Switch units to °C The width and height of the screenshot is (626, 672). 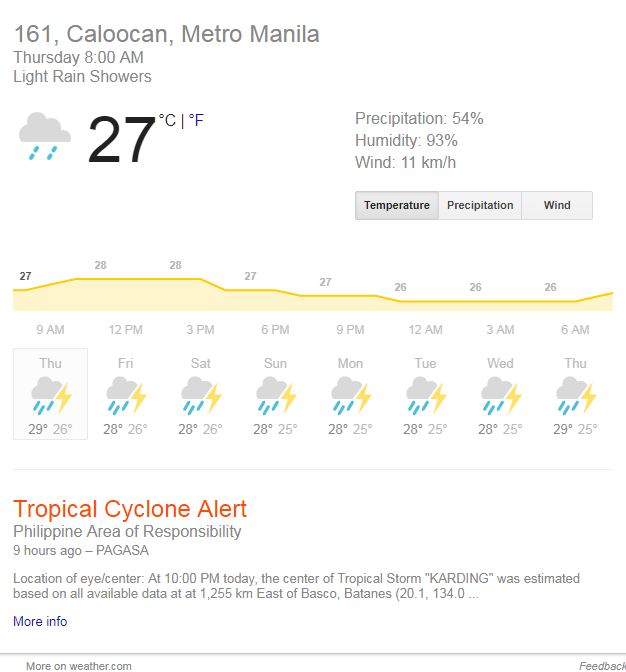167,120
